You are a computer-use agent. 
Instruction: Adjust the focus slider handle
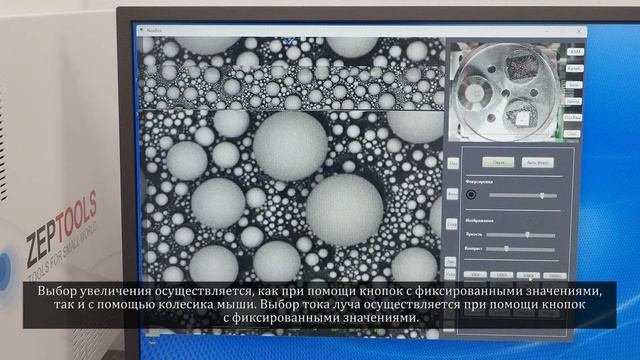click(542, 196)
